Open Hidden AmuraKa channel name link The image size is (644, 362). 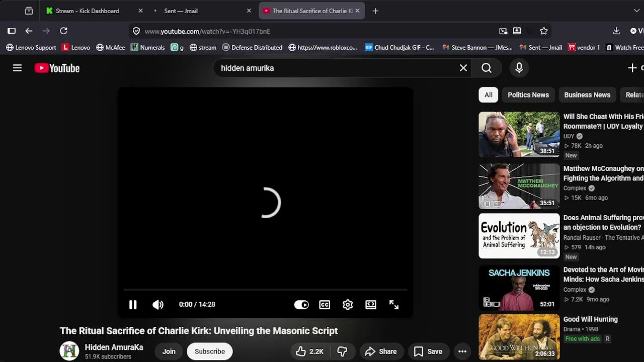(114, 347)
